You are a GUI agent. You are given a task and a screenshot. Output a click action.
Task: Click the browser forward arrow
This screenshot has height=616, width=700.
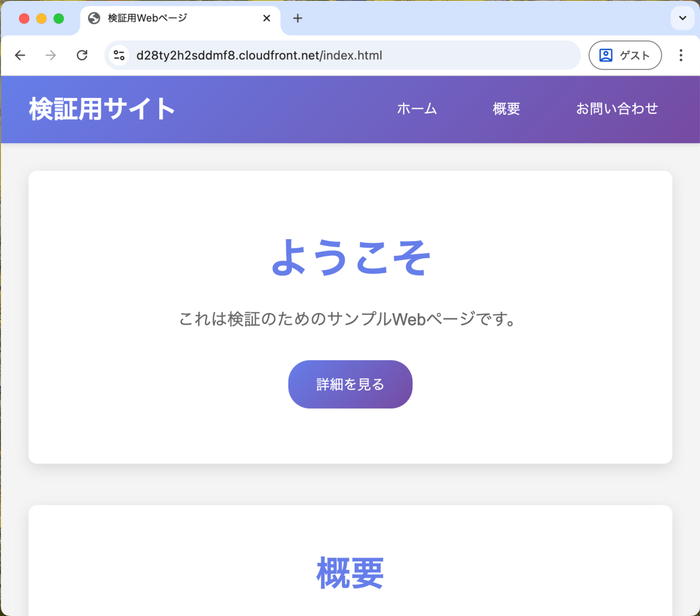tap(51, 55)
